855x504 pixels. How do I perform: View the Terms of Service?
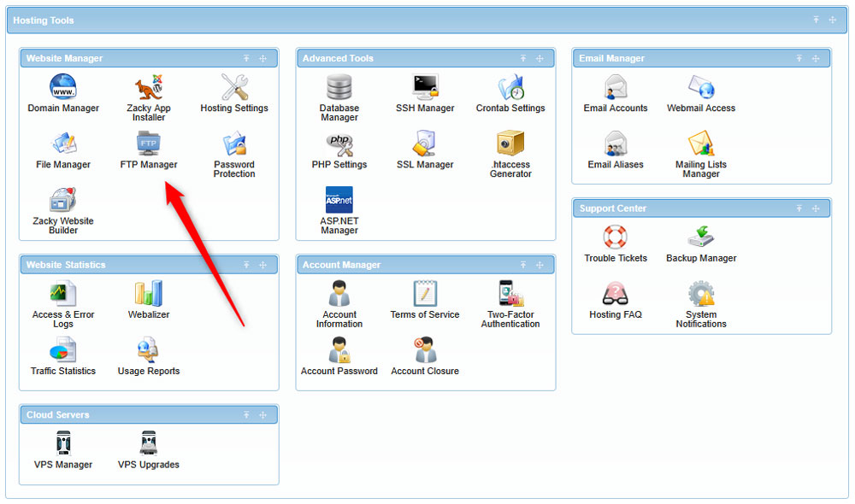[x=425, y=295]
